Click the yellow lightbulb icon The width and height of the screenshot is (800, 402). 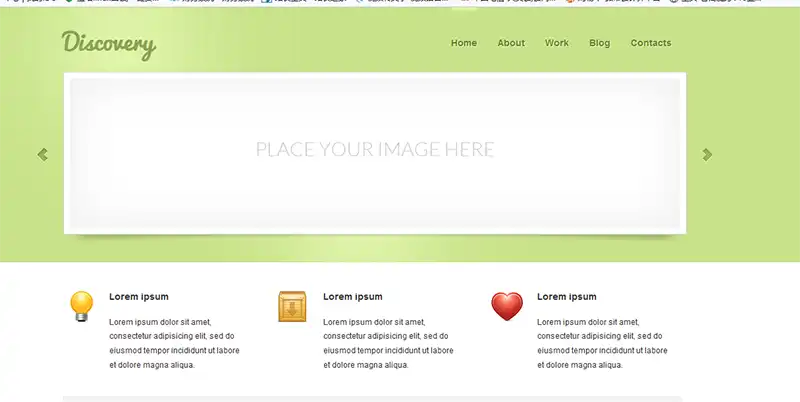(82, 305)
